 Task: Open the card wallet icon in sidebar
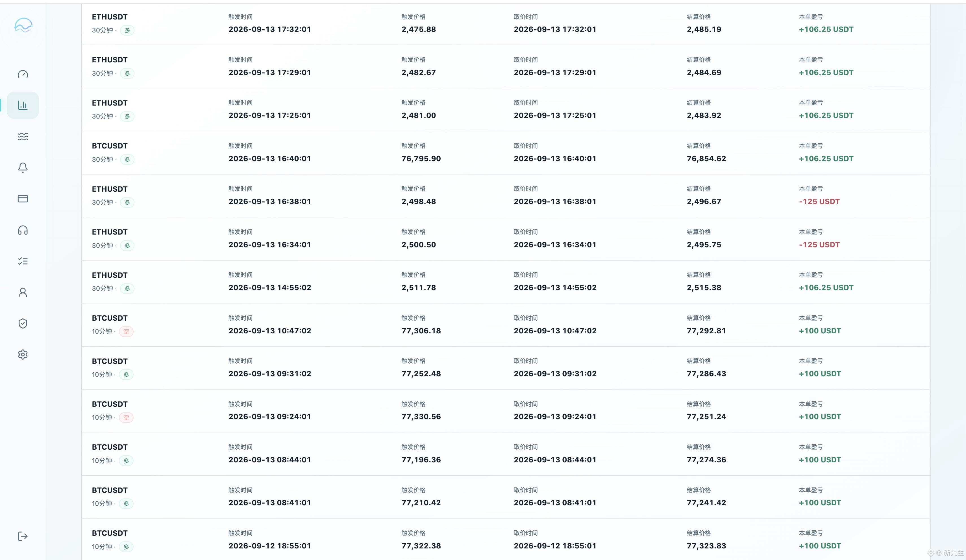pyautogui.click(x=23, y=199)
